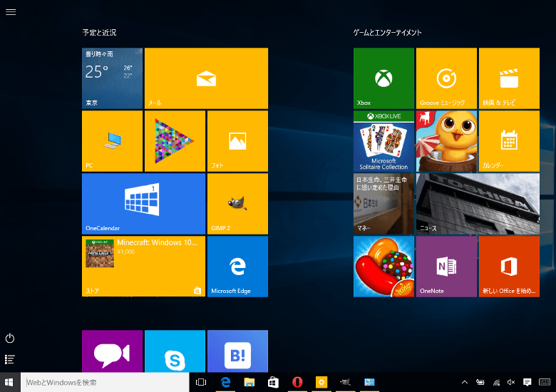Open the フォト photos tile

[x=237, y=141]
